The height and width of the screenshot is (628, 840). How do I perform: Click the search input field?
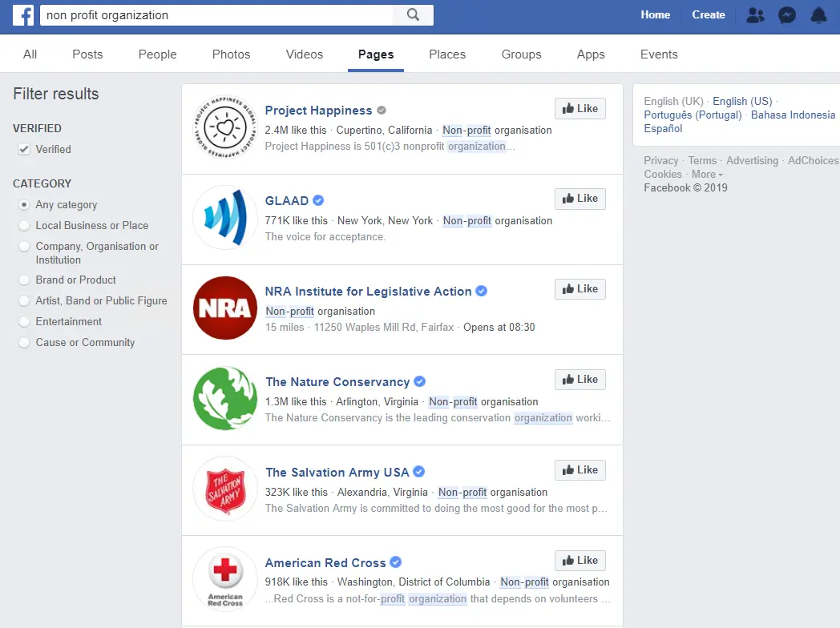point(216,14)
